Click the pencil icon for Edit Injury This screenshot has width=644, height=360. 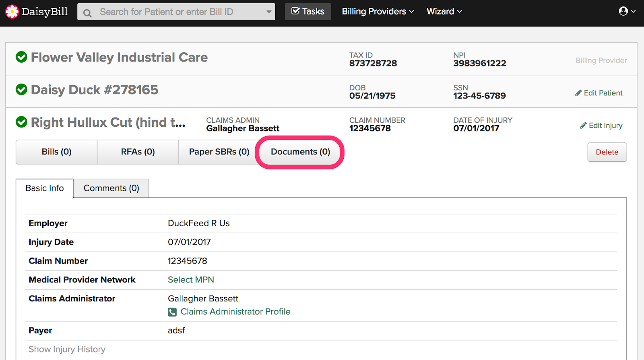click(x=583, y=125)
